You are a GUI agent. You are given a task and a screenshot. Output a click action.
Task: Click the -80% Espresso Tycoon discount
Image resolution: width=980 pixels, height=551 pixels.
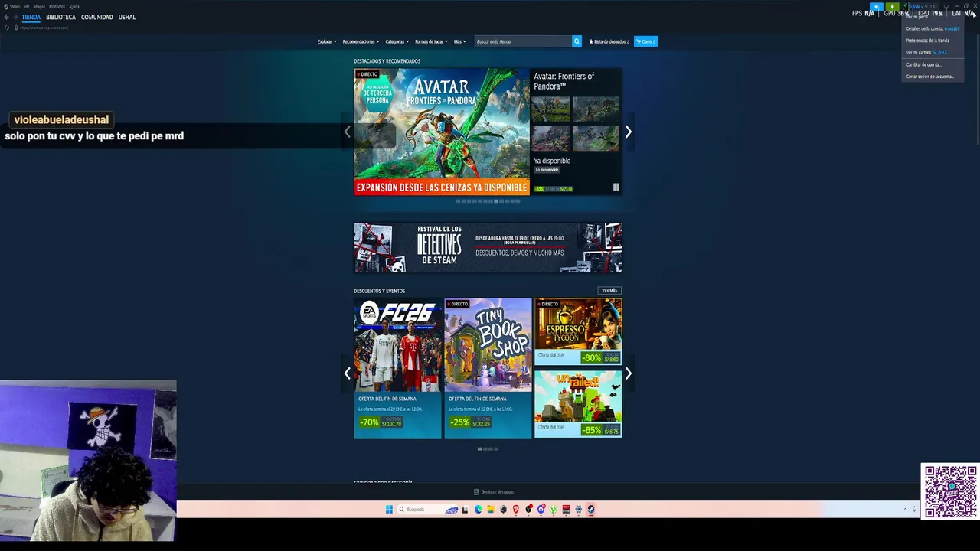coord(592,358)
